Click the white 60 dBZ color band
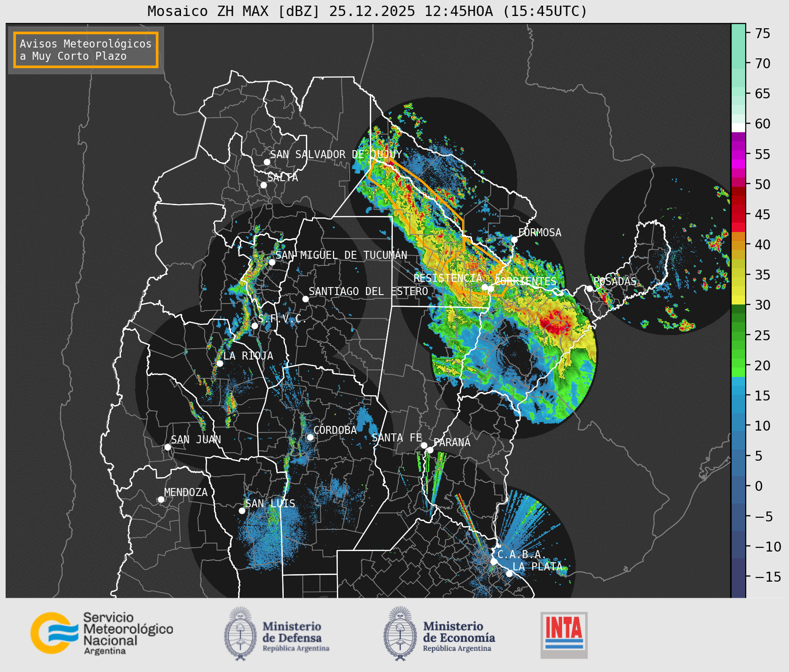 point(738,128)
